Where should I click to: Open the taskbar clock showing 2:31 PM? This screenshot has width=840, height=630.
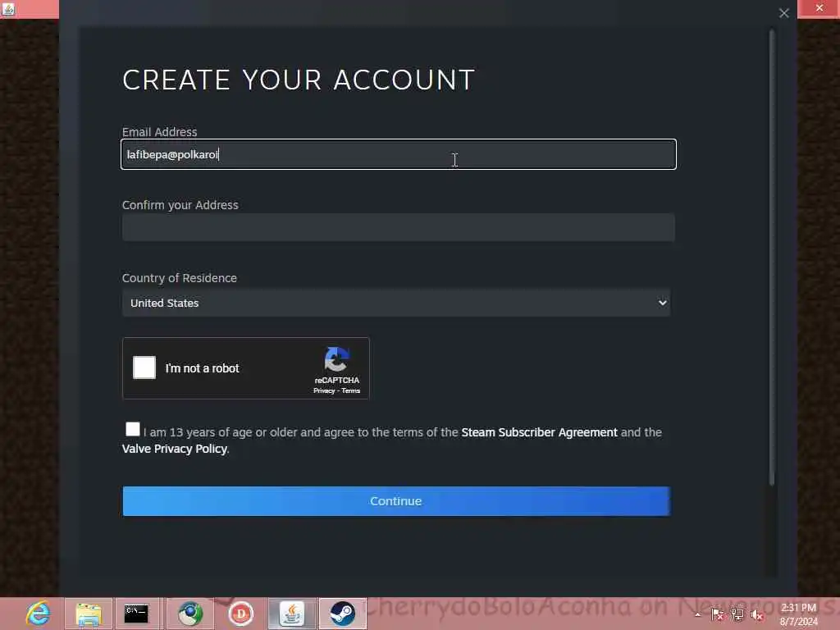click(799, 614)
